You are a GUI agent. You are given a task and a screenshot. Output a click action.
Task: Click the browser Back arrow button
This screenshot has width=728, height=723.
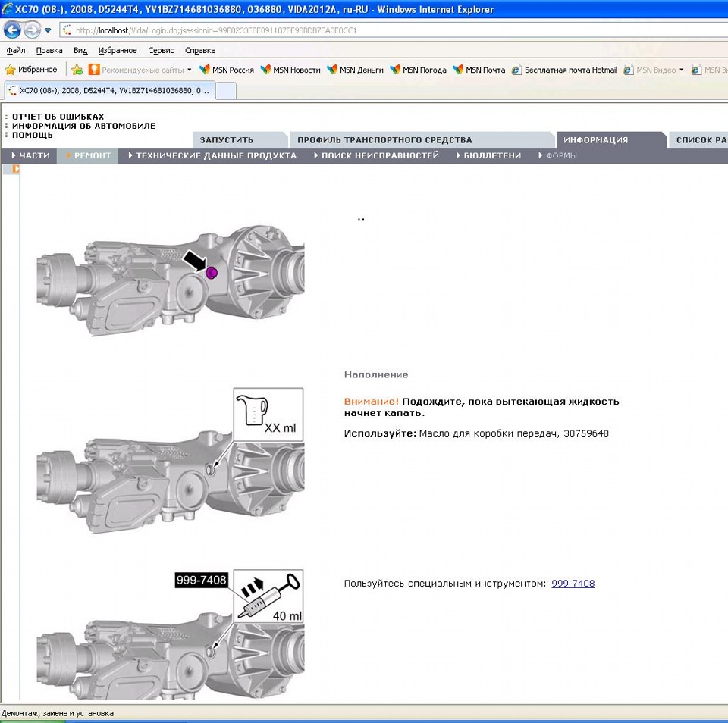pos(13,30)
